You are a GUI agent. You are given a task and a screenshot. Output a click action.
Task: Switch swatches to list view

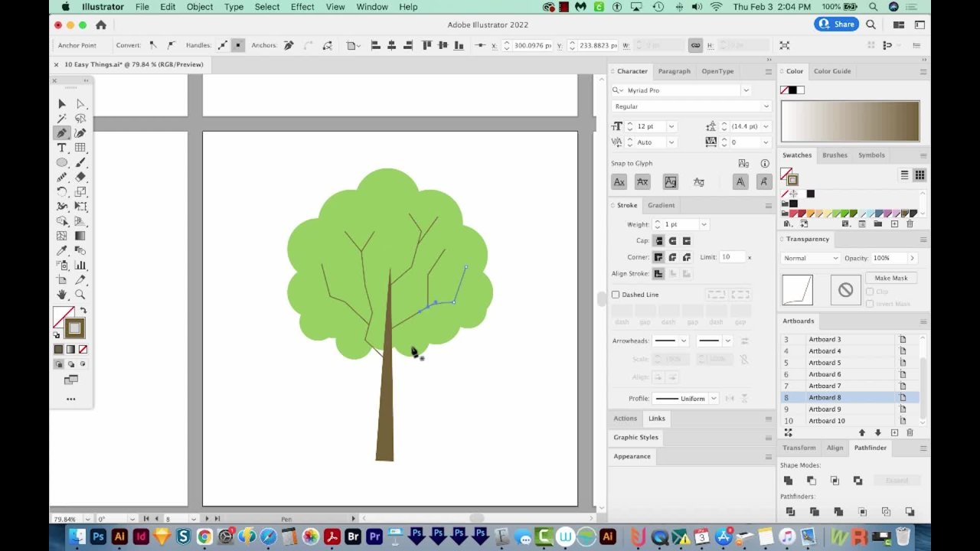(x=904, y=175)
